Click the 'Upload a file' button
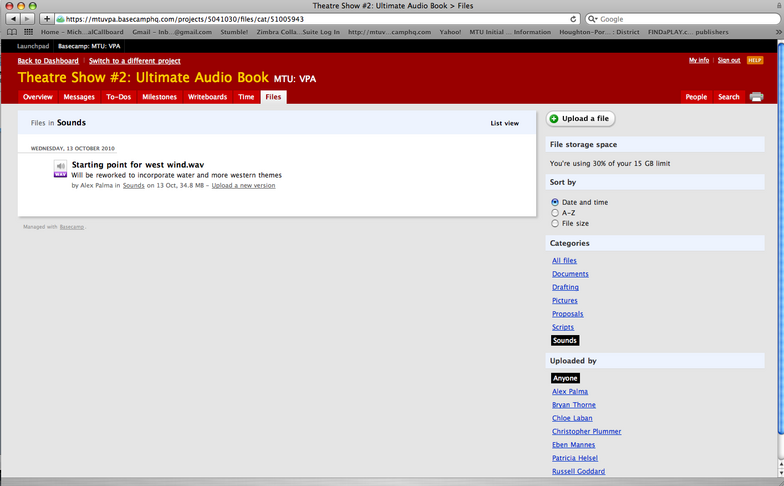Viewport: 784px width, 486px height. [580, 119]
